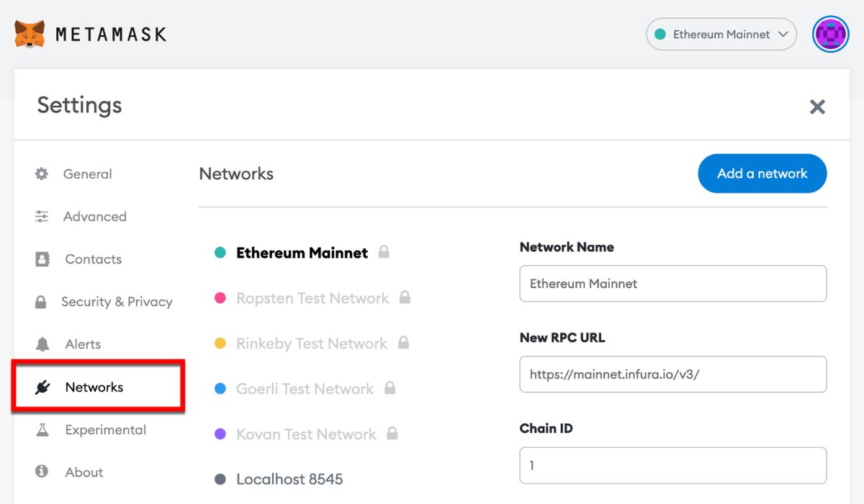
Task: Click the About info icon
Action: point(41,472)
